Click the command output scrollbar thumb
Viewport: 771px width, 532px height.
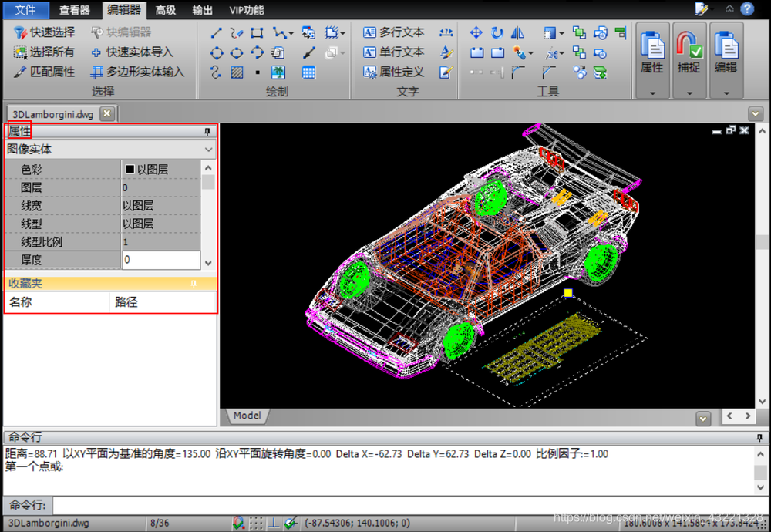click(x=761, y=472)
